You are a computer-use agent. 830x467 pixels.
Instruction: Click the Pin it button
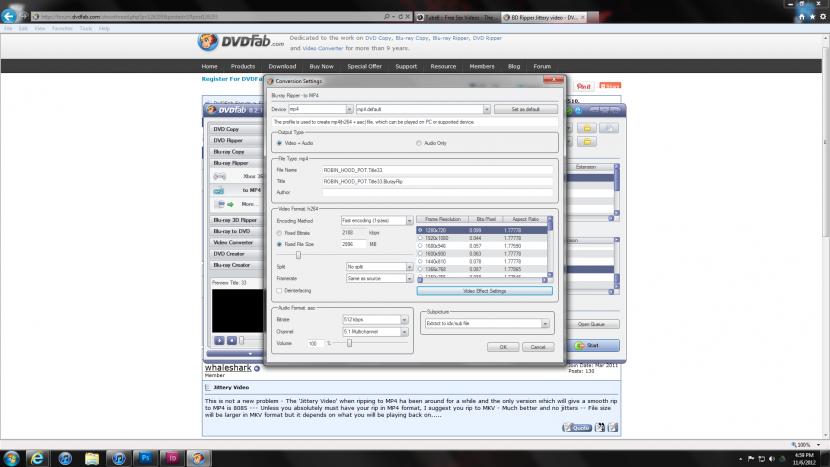(x=583, y=86)
